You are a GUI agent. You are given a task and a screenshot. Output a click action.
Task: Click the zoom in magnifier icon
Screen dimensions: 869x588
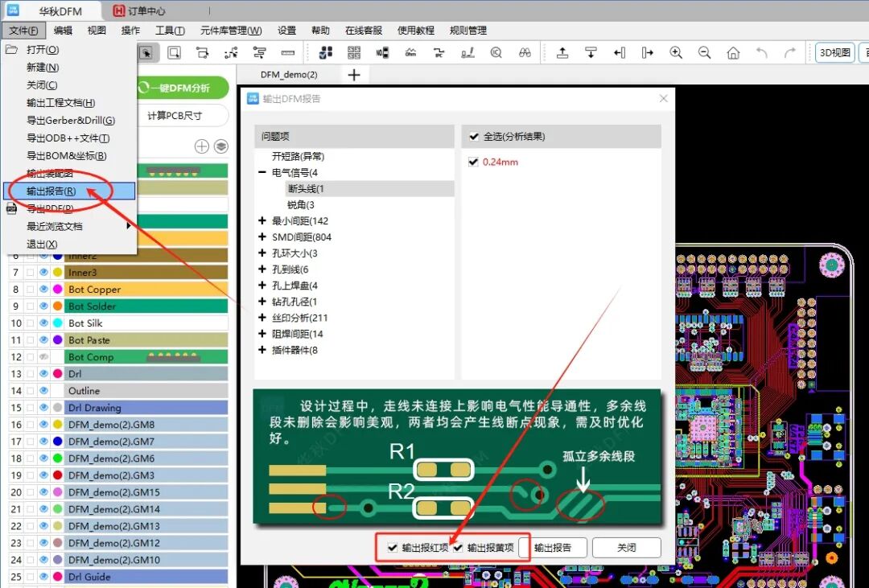[x=676, y=52]
